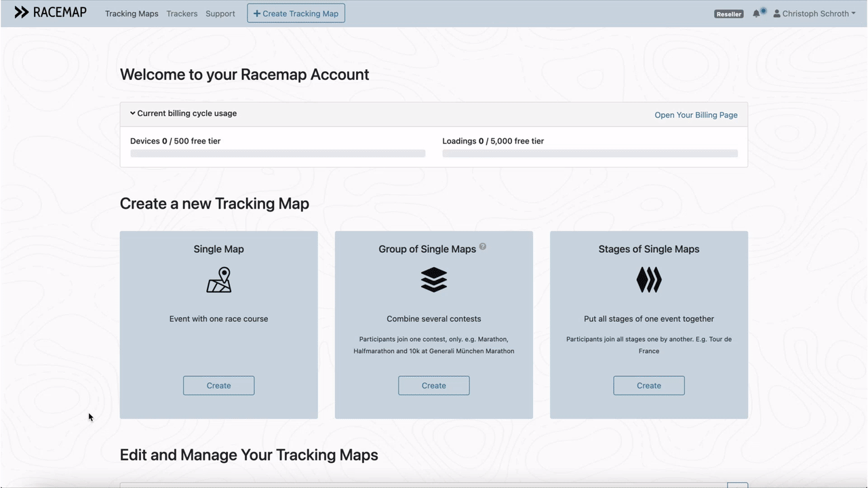Open the Tracking Maps menu item
The height and width of the screenshot is (488, 868).
[132, 14]
